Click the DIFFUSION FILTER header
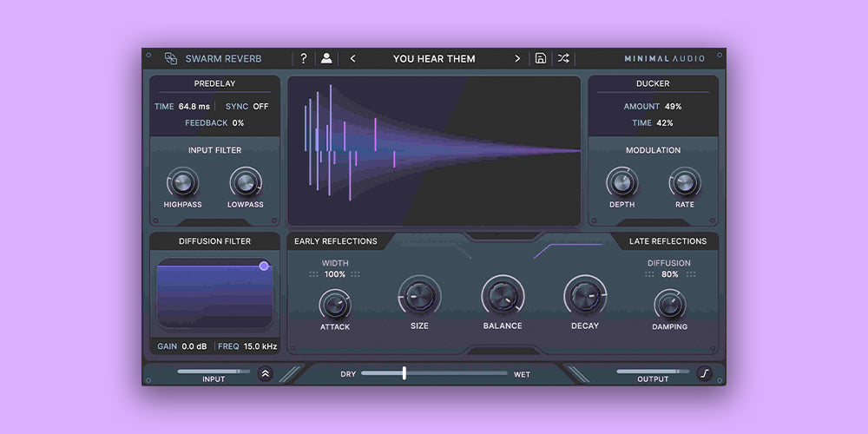 (x=214, y=241)
